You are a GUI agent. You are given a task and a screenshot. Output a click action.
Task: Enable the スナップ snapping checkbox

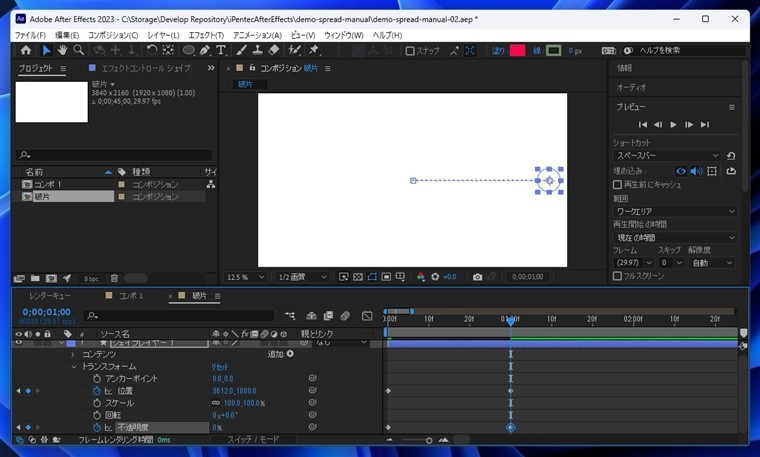(410, 50)
